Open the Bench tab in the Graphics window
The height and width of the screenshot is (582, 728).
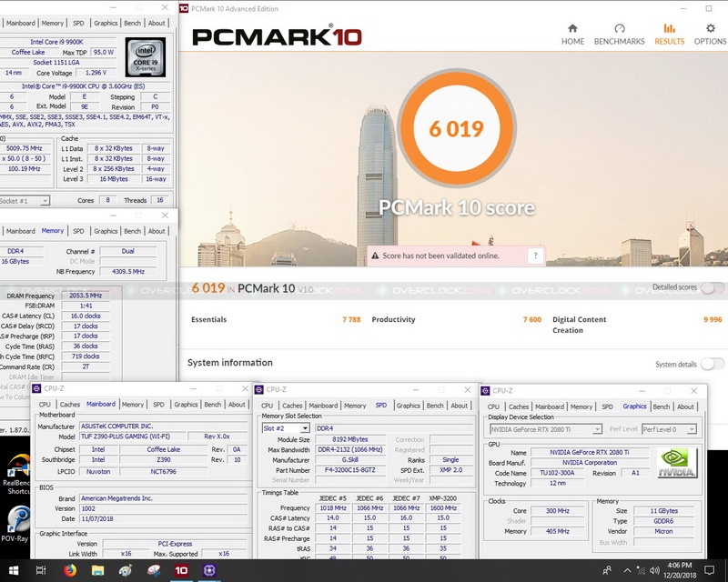[662, 406]
